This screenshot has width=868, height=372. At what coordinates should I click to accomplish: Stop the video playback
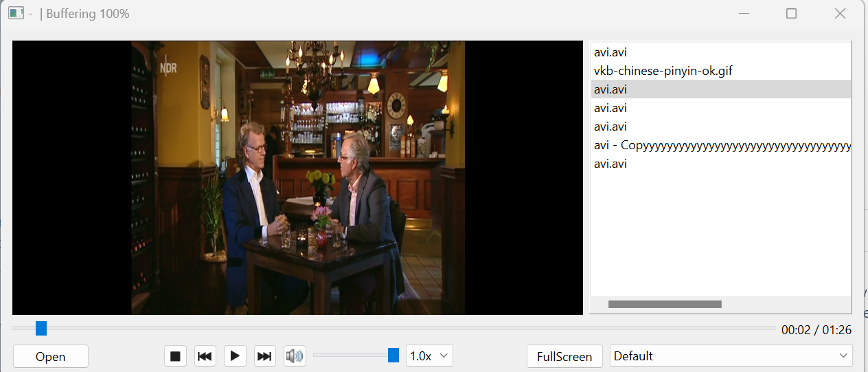pyautogui.click(x=175, y=356)
